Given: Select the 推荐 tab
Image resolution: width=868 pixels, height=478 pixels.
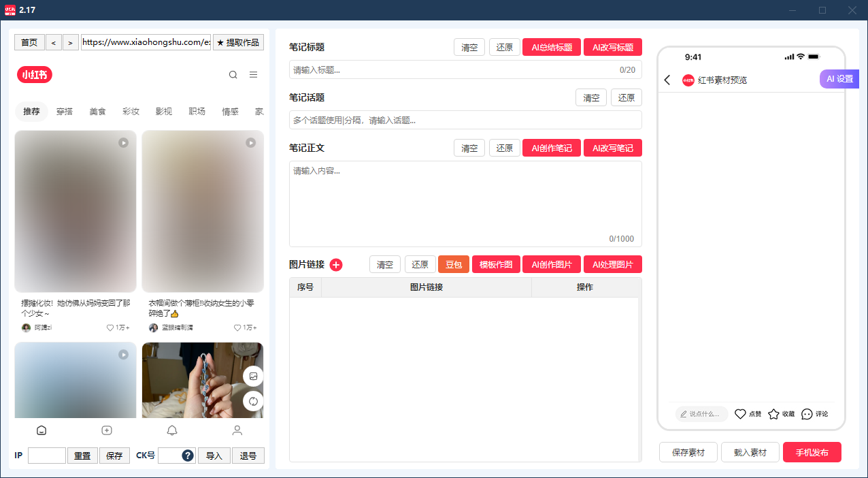Looking at the screenshot, I should point(31,111).
